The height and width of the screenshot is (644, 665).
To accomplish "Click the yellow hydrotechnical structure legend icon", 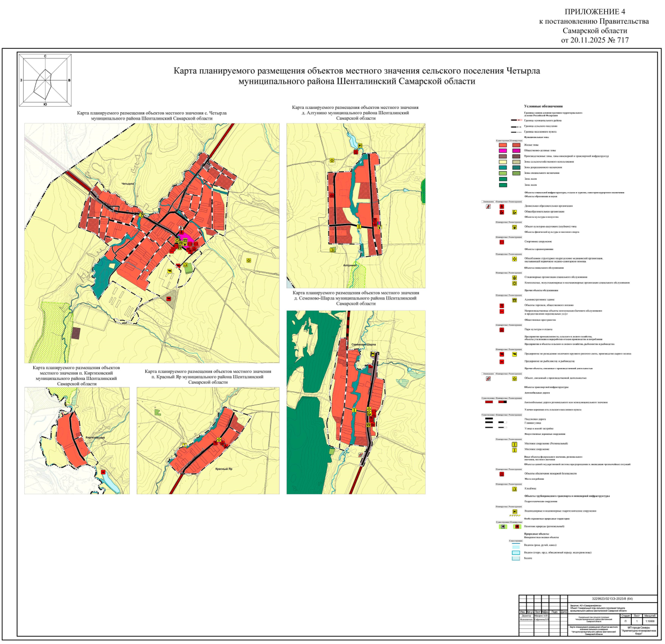I will tap(515, 511).
